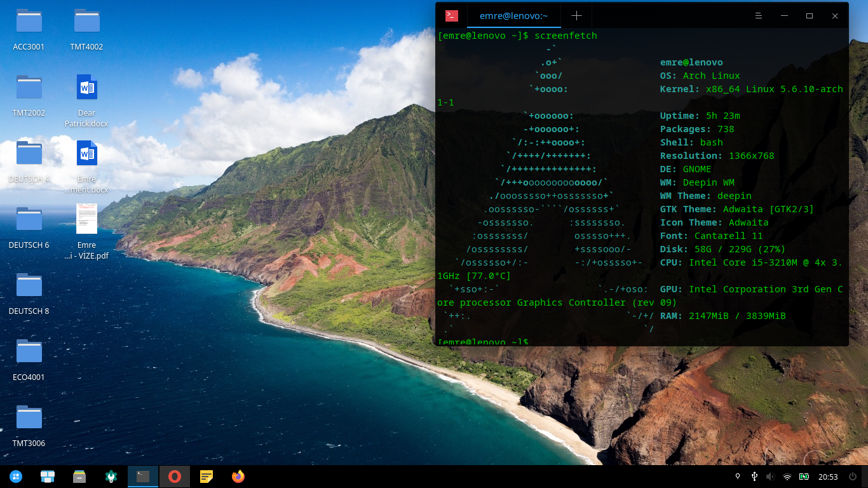
Task: Click the 'WM Theme: deepin' line
Action: coord(706,196)
